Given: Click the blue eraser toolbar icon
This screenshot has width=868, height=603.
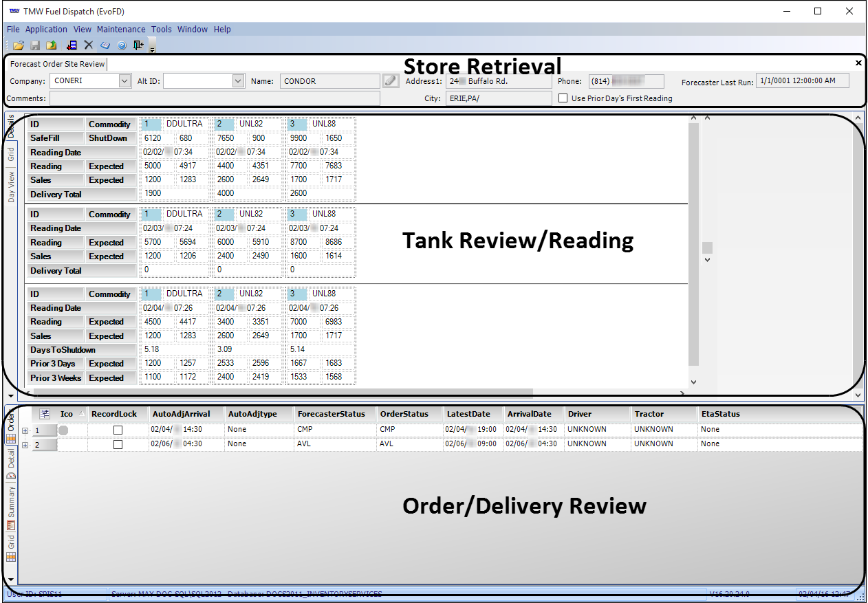Looking at the screenshot, I should click(x=105, y=45).
